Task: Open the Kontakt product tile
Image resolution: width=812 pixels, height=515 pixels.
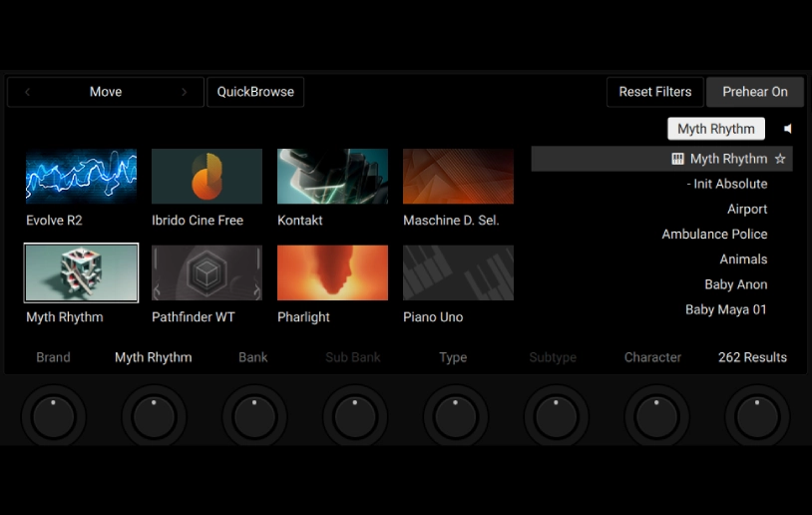Action: click(x=332, y=177)
